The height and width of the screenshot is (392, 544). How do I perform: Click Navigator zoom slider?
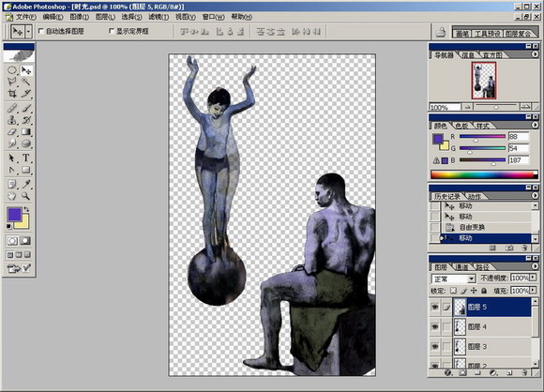click(496, 107)
